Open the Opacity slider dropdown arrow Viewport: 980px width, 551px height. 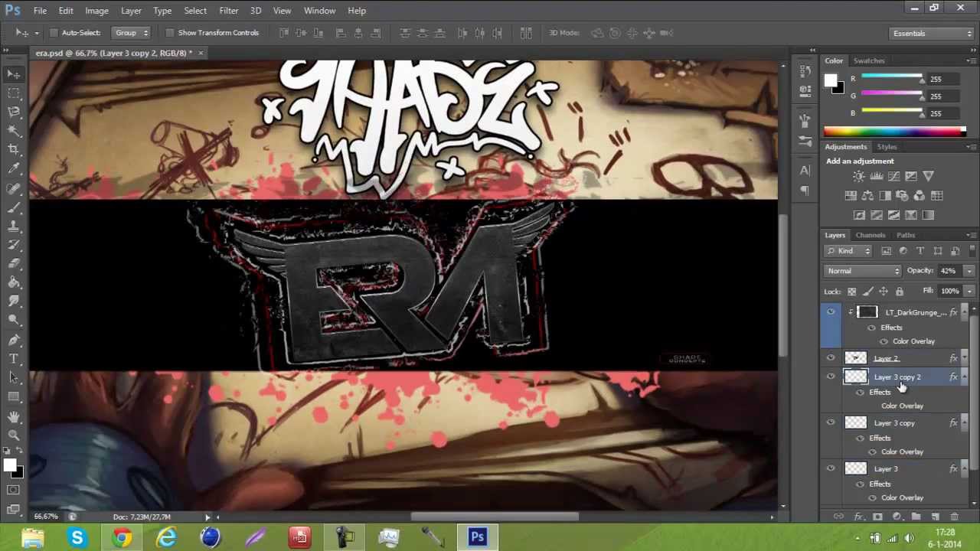tap(969, 271)
